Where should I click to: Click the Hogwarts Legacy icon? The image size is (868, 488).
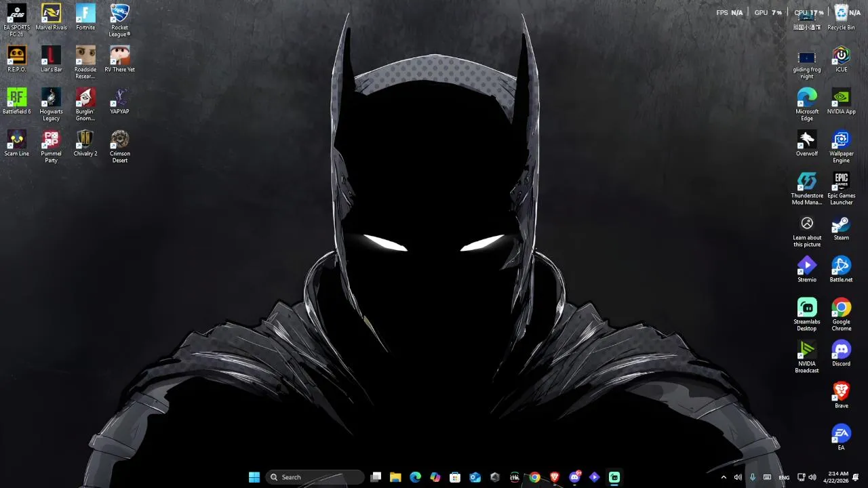pos(51,104)
